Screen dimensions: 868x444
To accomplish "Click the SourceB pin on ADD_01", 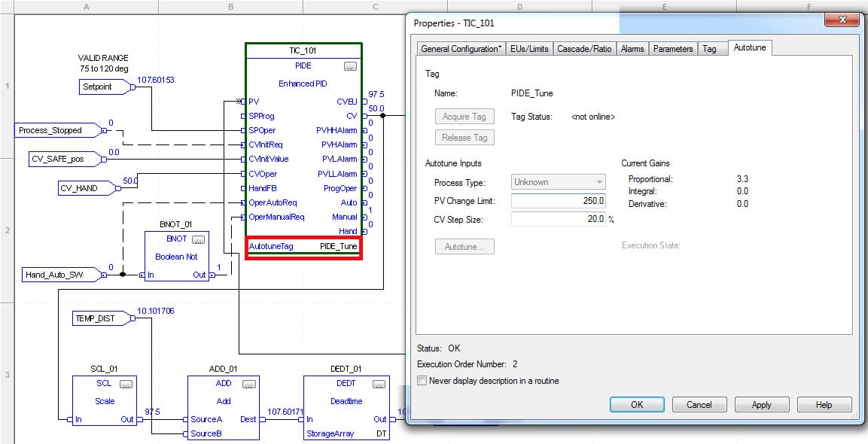I will [x=185, y=434].
